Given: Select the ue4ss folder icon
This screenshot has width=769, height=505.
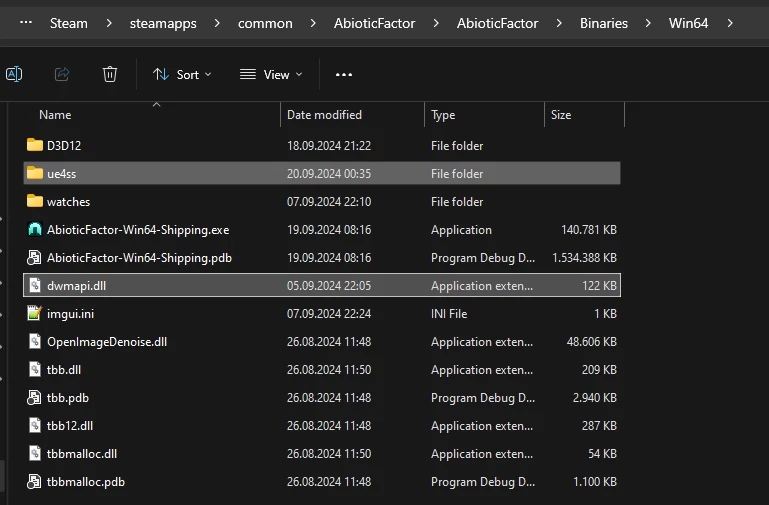Looking at the screenshot, I should point(34,173).
